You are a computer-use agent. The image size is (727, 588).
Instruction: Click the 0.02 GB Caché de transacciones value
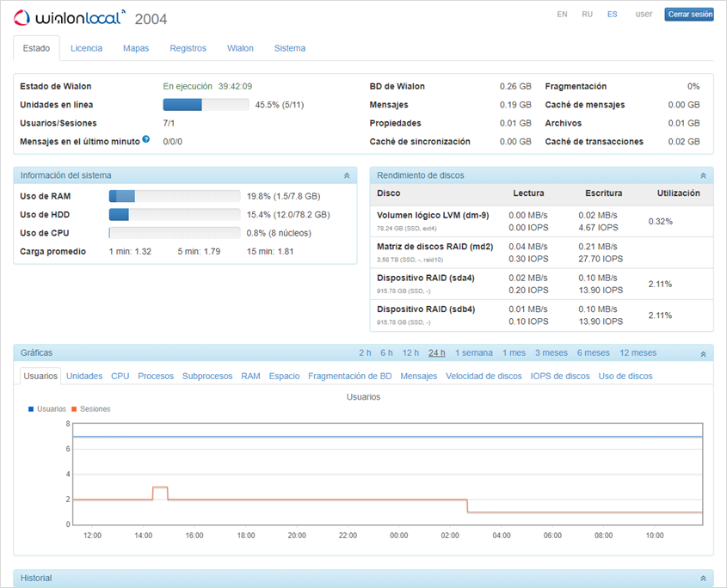tap(683, 142)
